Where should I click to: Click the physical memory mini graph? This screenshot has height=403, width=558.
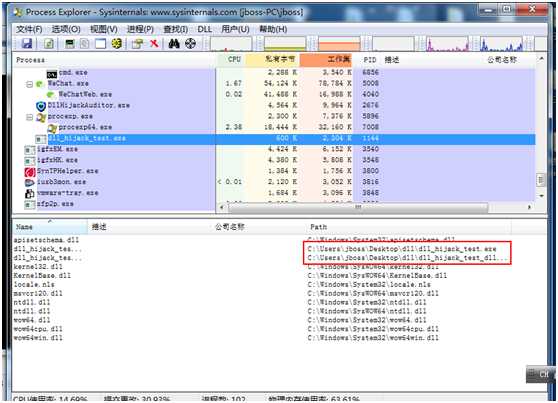click(x=339, y=44)
